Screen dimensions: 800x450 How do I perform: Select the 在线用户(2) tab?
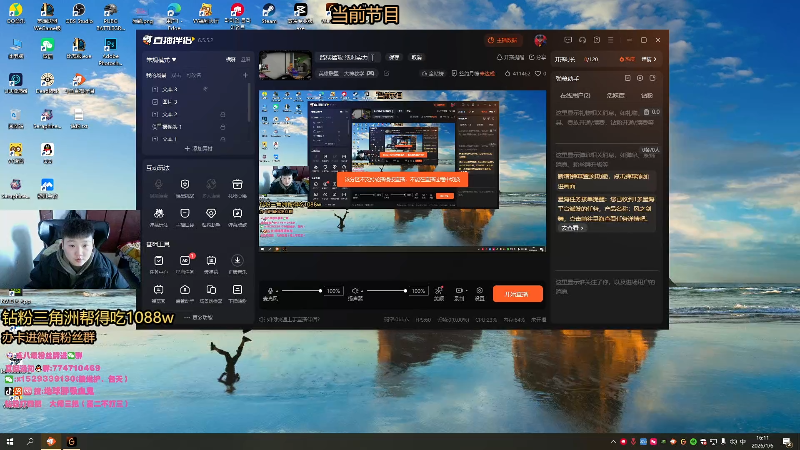(x=575, y=95)
